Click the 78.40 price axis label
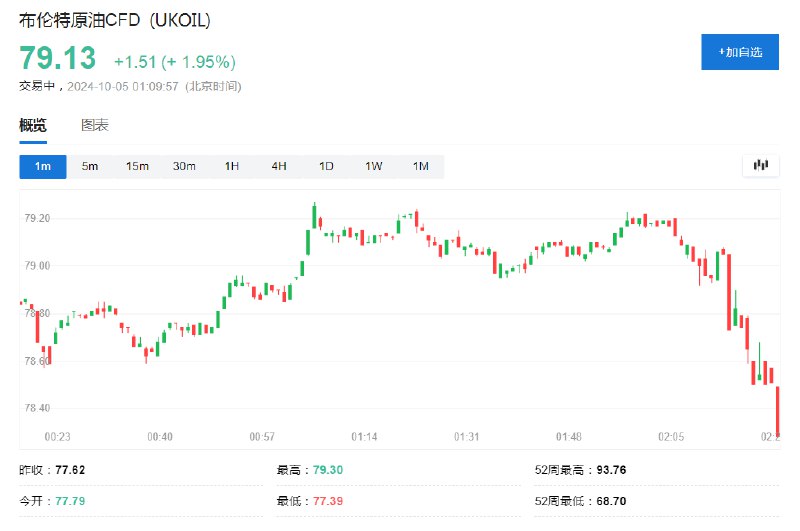 [x=37, y=408]
